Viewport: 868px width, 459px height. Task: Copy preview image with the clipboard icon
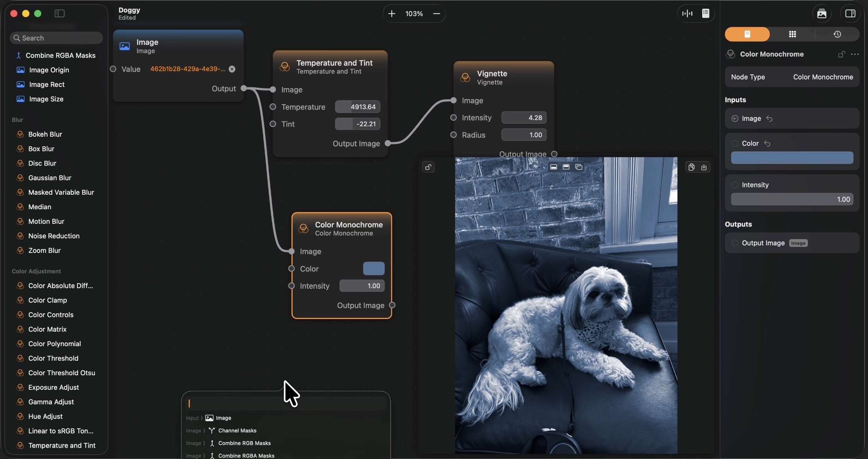(692, 167)
